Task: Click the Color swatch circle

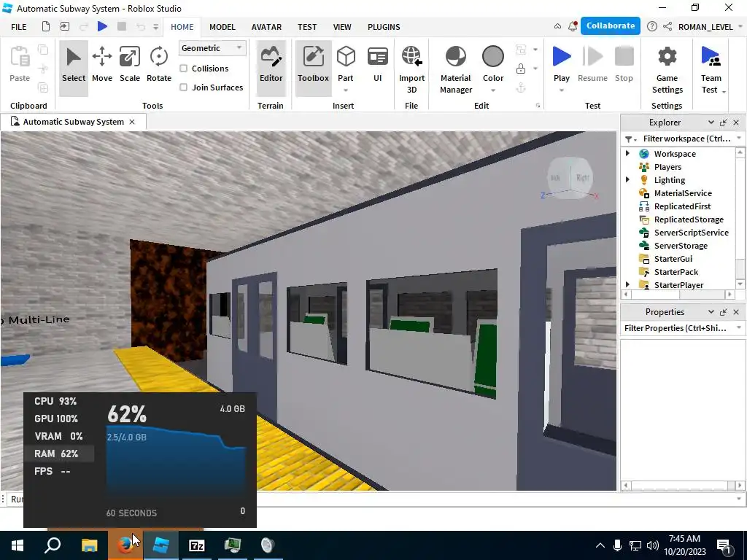Action: [x=492, y=57]
